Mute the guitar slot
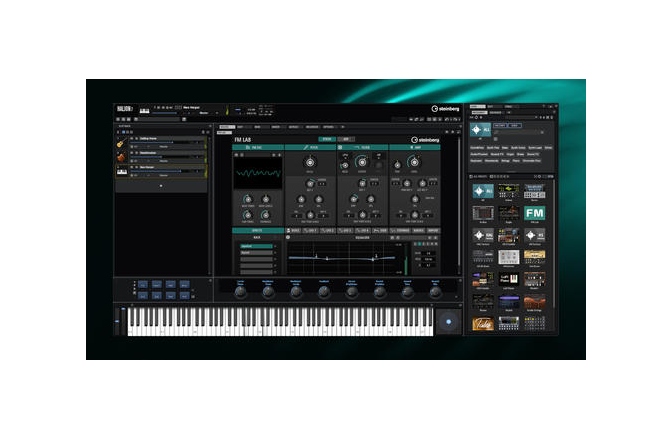The image size is (672, 440). pyautogui.click(x=132, y=138)
